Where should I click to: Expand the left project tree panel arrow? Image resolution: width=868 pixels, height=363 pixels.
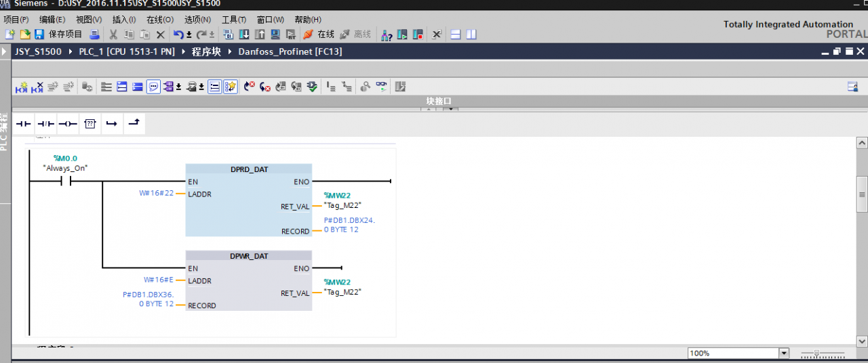pos(5,51)
